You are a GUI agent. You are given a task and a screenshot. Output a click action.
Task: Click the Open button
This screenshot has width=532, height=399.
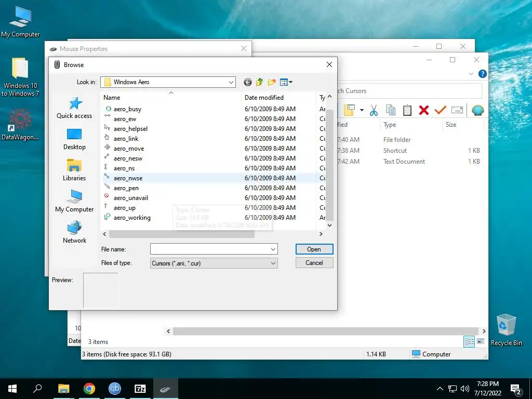coord(314,249)
